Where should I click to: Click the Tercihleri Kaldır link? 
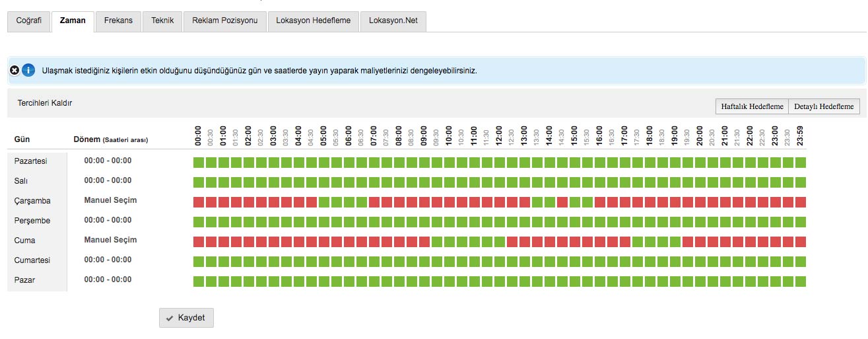tap(45, 103)
